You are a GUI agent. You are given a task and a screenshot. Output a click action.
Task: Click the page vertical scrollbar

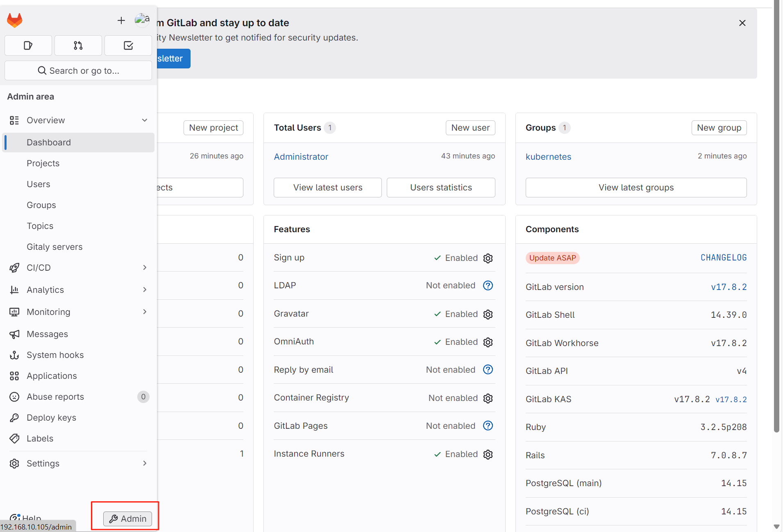point(776,217)
